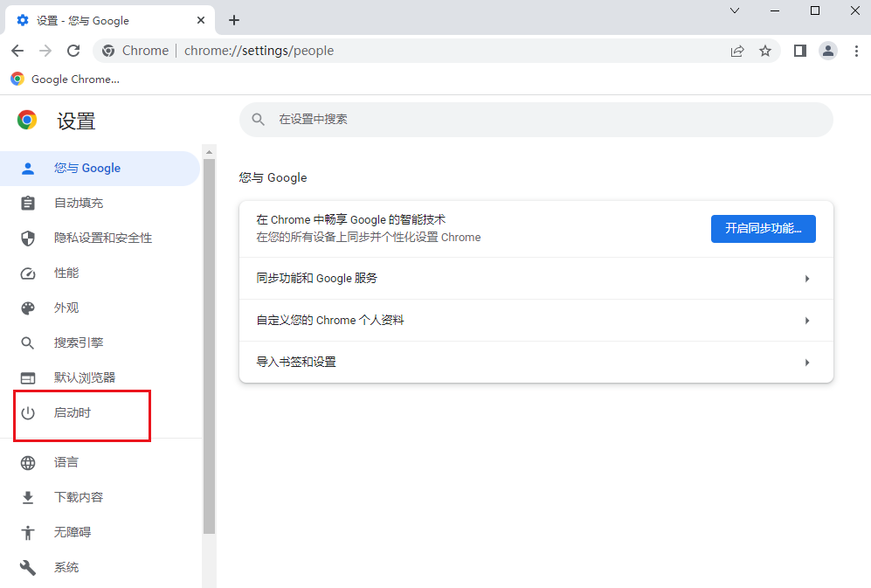Open 无障碍 settings section
This screenshot has height=588, width=871.
100,532
